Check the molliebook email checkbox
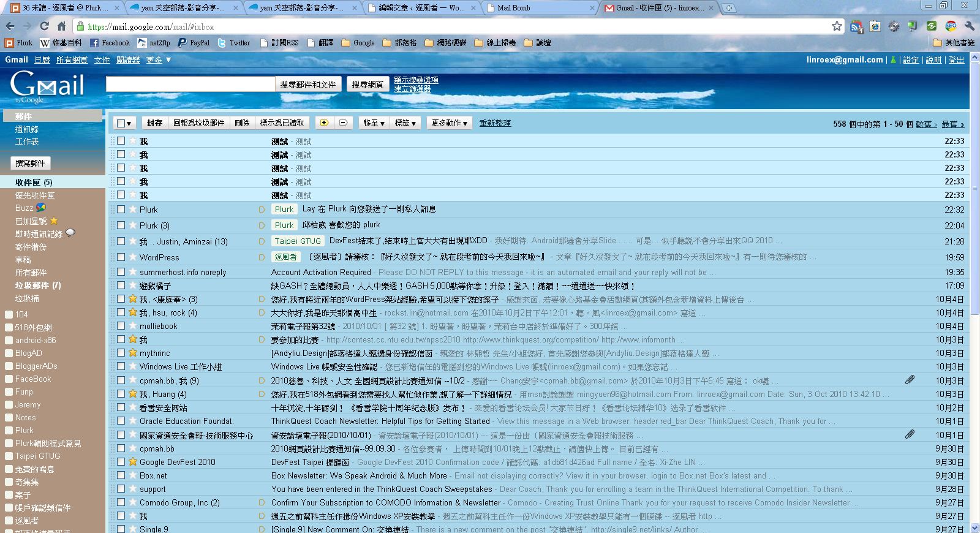The image size is (980, 533). pos(121,326)
